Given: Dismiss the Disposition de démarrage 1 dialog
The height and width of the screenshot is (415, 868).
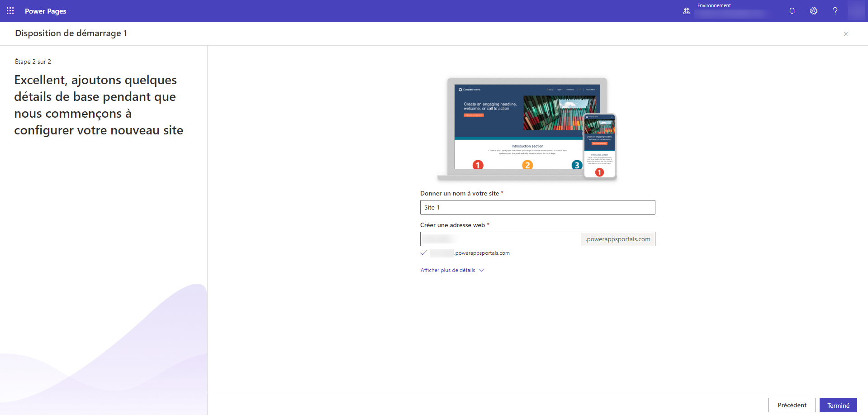Looking at the screenshot, I should (x=846, y=33).
